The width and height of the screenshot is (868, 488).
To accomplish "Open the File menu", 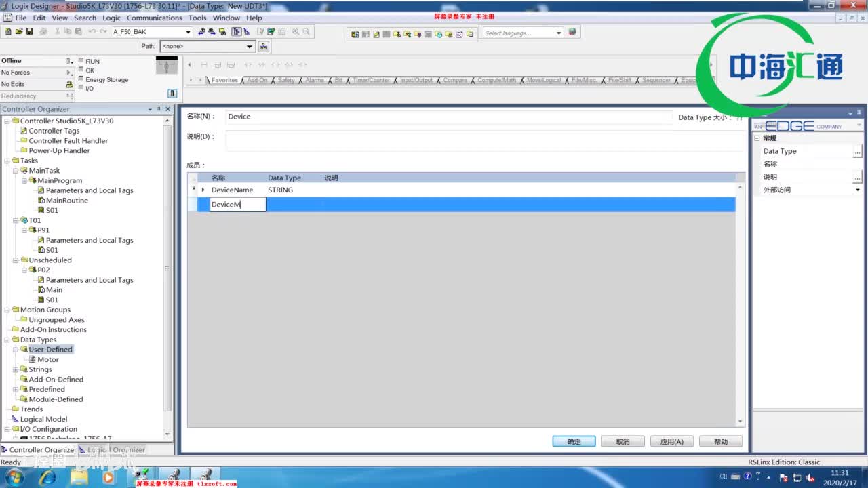I will pos(20,18).
